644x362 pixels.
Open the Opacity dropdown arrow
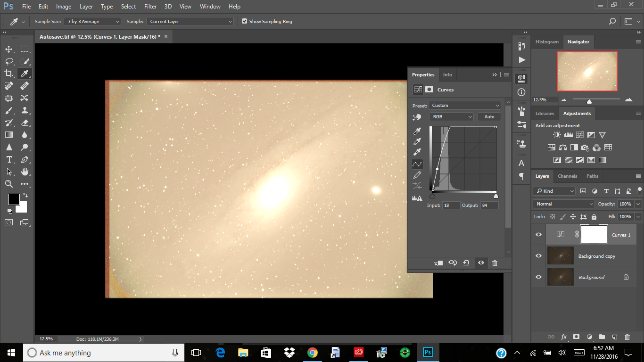click(638, 204)
